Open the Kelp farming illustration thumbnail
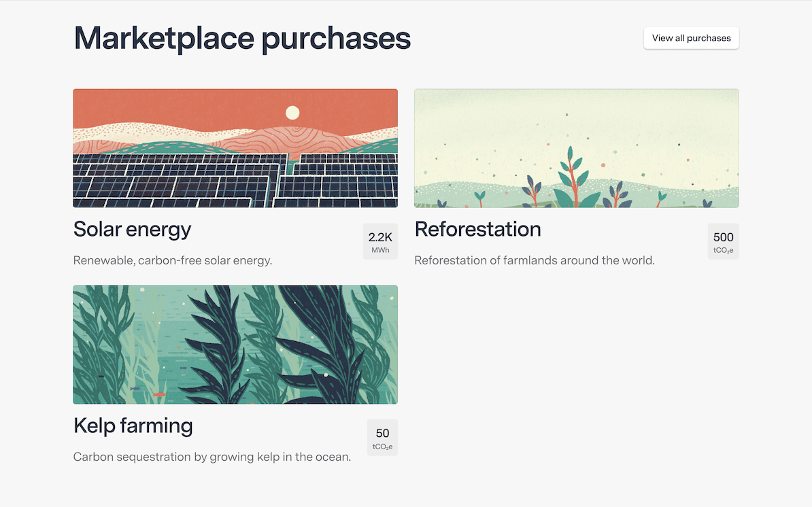The image size is (812, 507). click(x=235, y=345)
